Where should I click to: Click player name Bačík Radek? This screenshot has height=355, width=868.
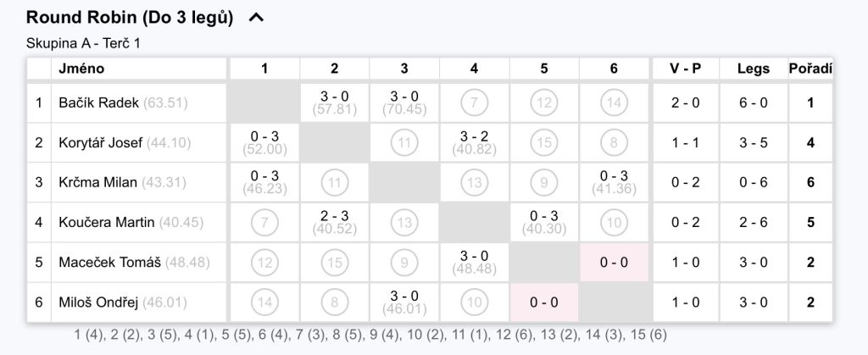98,103
